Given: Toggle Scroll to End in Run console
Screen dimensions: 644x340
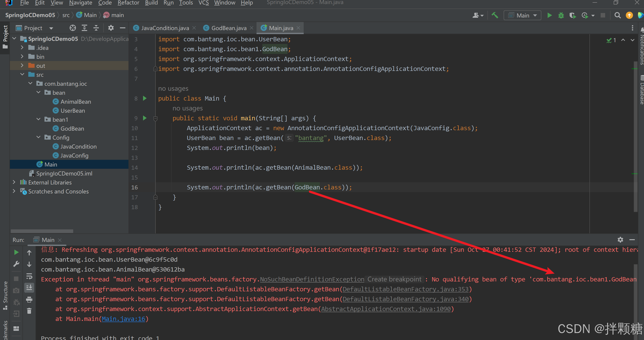Looking at the screenshot, I should 29,288.
